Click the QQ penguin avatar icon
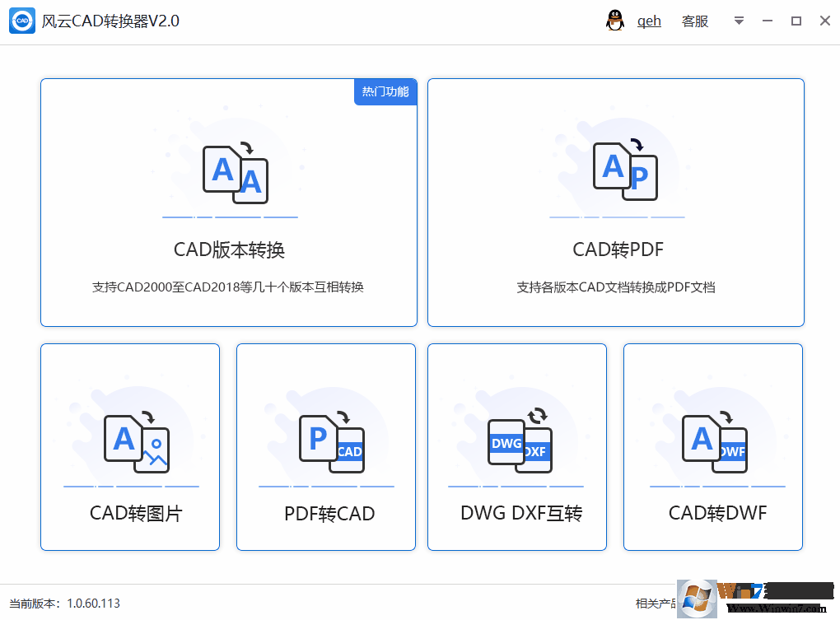This screenshot has height=620, width=840. coord(616,21)
